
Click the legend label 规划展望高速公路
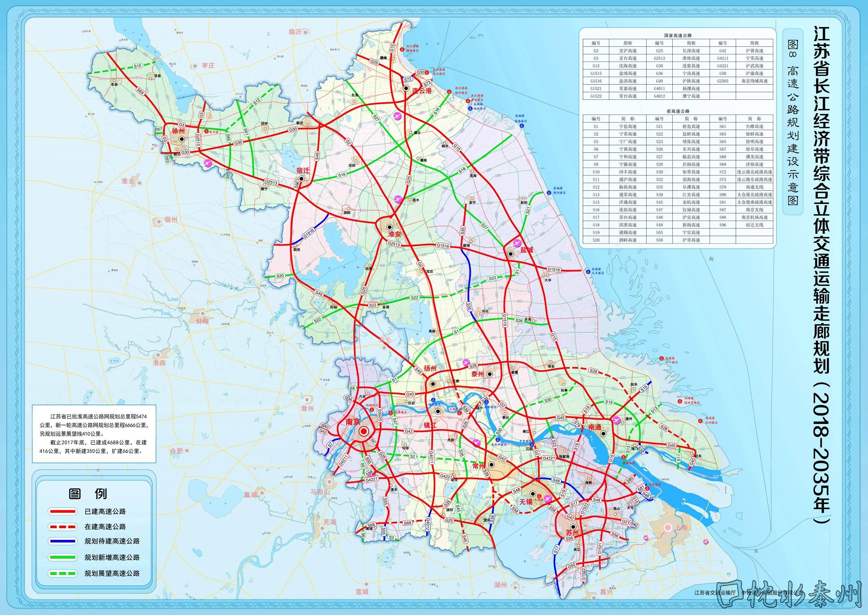pyautogui.click(x=112, y=573)
